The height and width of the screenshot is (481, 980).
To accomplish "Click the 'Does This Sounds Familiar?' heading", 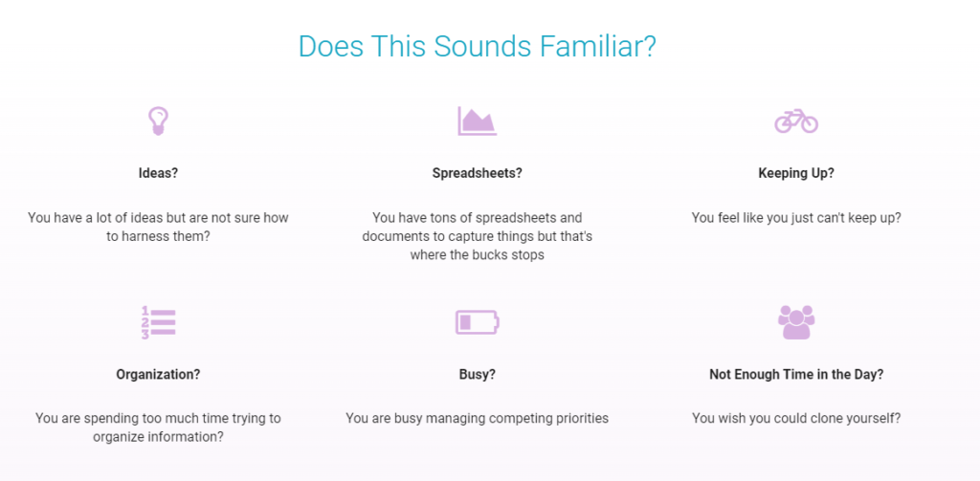I will coord(477,46).
